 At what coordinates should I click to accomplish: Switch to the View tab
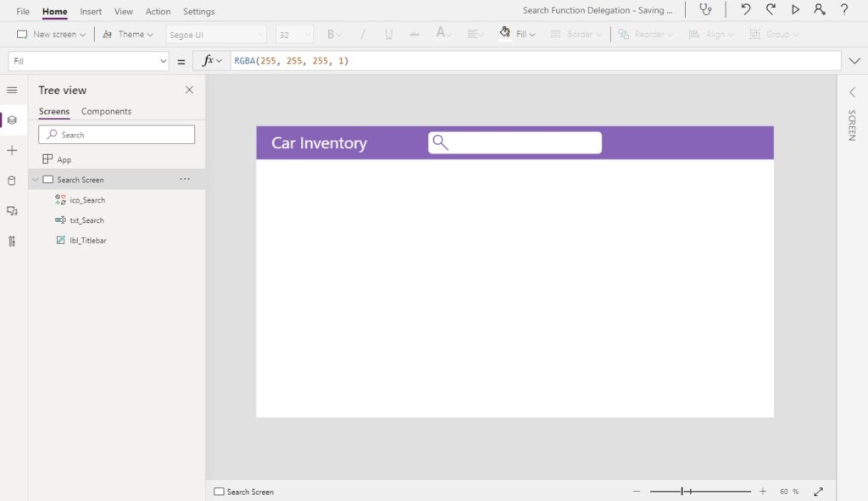(x=124, y=11)
